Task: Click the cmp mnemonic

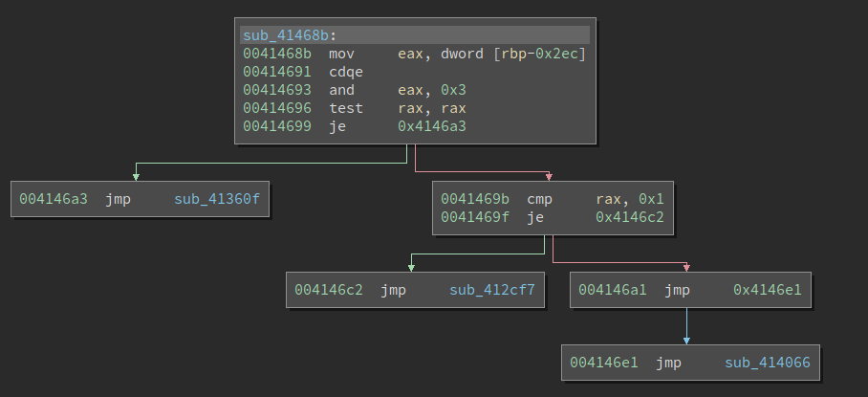Action: (x=539, y=199)
